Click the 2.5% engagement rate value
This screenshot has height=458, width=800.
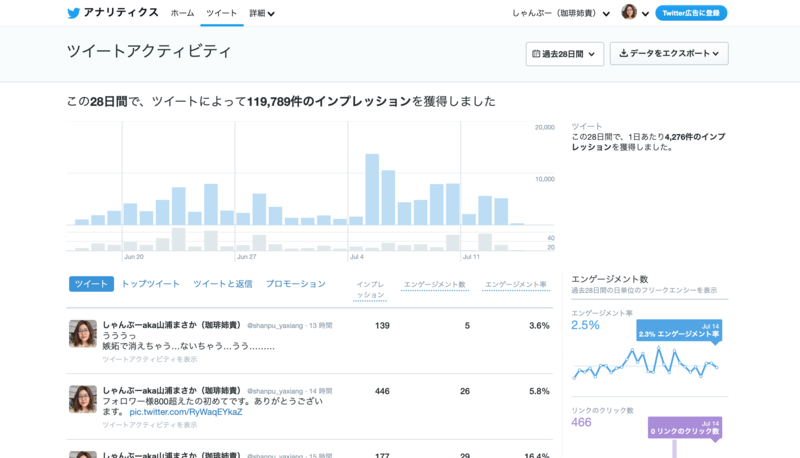585,325
